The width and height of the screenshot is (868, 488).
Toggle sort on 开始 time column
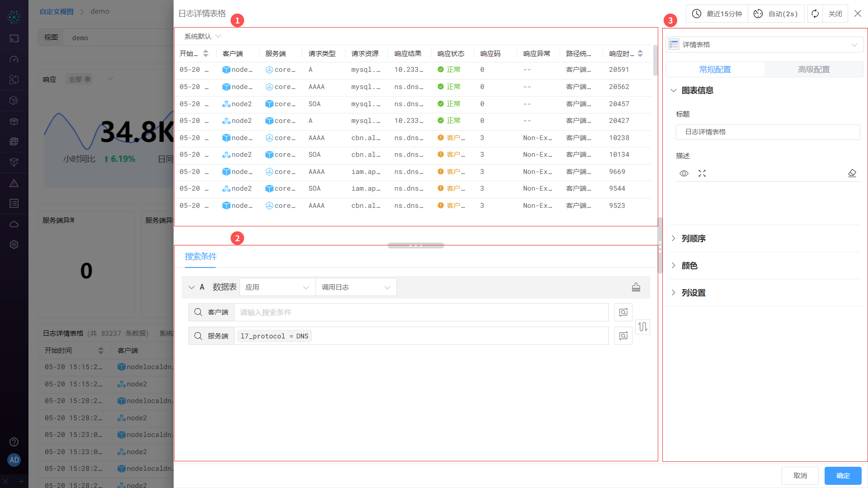coord(206,53)
